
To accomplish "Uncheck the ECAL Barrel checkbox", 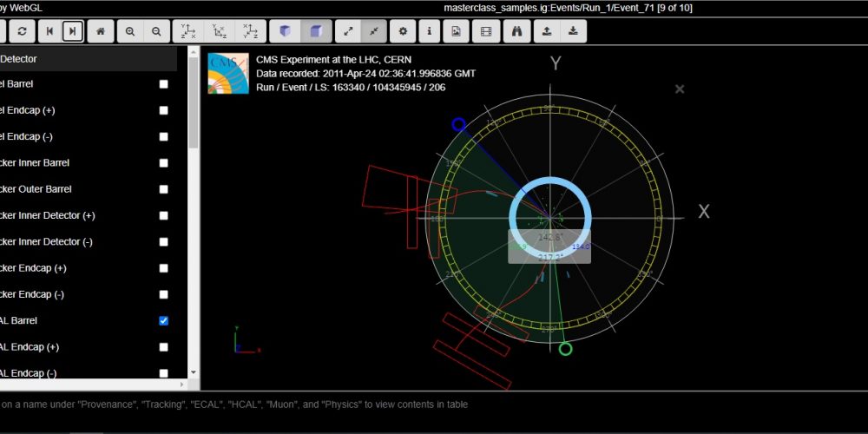I will click(163, 321).
